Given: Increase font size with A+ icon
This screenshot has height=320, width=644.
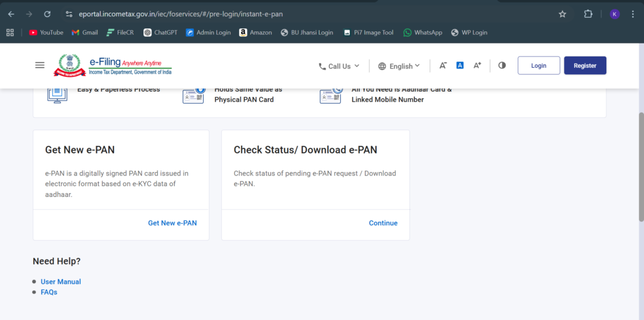Looking at the screenshot, I should pyautogui.click(x=477, y=65).
